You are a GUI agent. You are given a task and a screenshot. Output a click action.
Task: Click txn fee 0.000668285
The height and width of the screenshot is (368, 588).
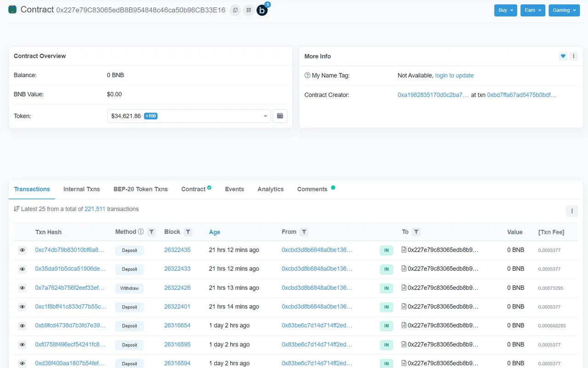click(x=552, y=326)
